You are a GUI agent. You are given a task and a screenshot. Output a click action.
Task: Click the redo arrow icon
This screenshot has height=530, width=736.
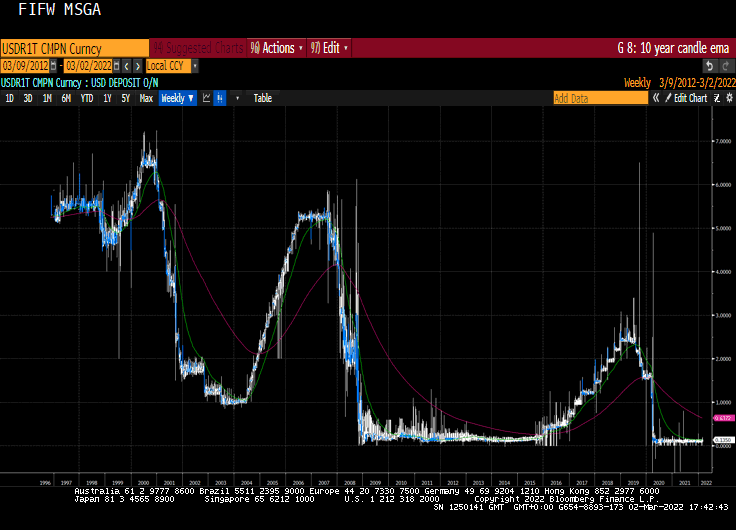click(x=724, y=65)
